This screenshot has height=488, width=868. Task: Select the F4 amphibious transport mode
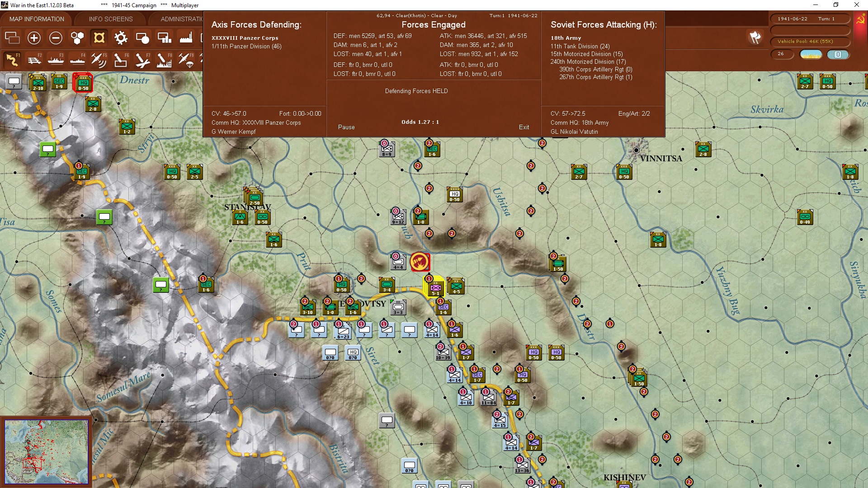(77, 60)
